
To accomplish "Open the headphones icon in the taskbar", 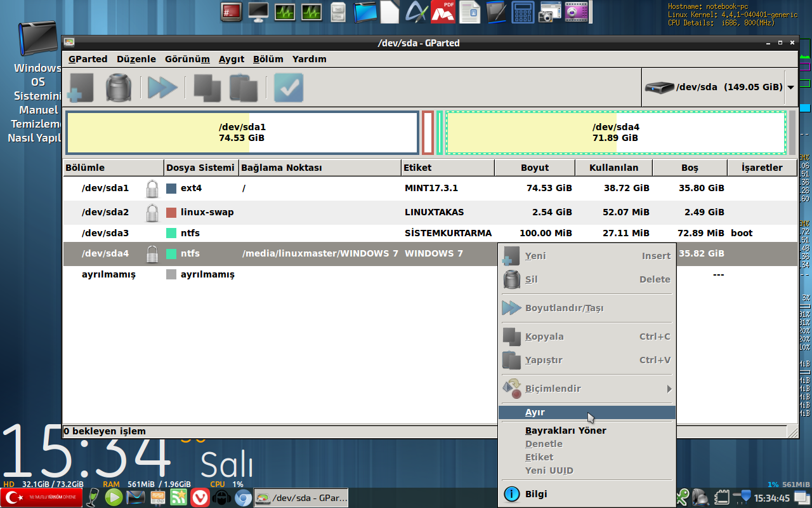I will pos(222,498).
